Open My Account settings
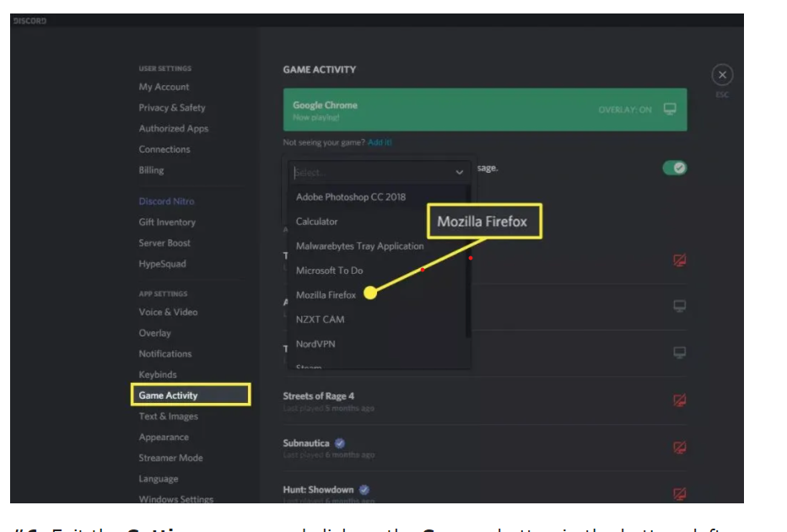Screen dimensions: 787x532 [164, 87]
